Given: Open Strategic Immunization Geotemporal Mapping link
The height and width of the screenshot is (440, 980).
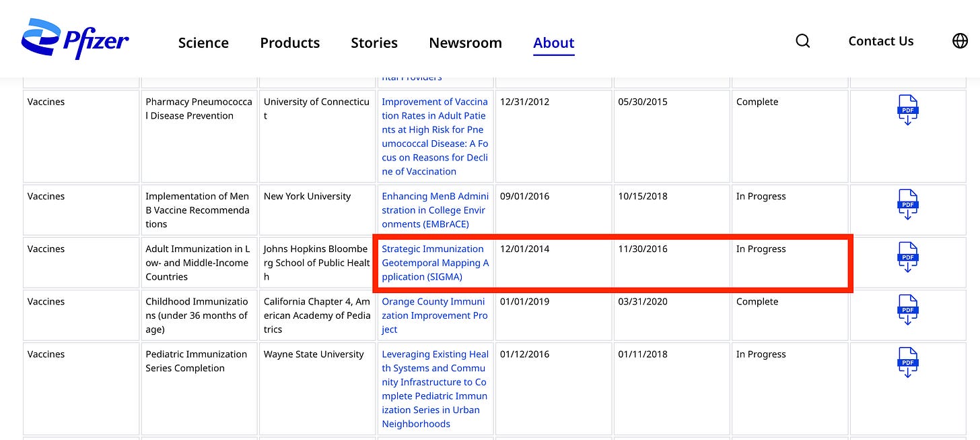Looking at the screenshot, I should pos(435,263).
